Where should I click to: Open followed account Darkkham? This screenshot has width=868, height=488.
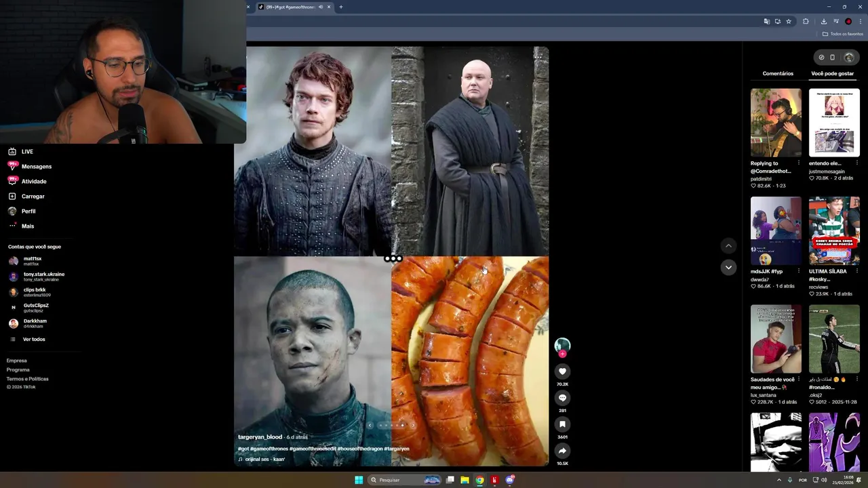coord(28,323)
